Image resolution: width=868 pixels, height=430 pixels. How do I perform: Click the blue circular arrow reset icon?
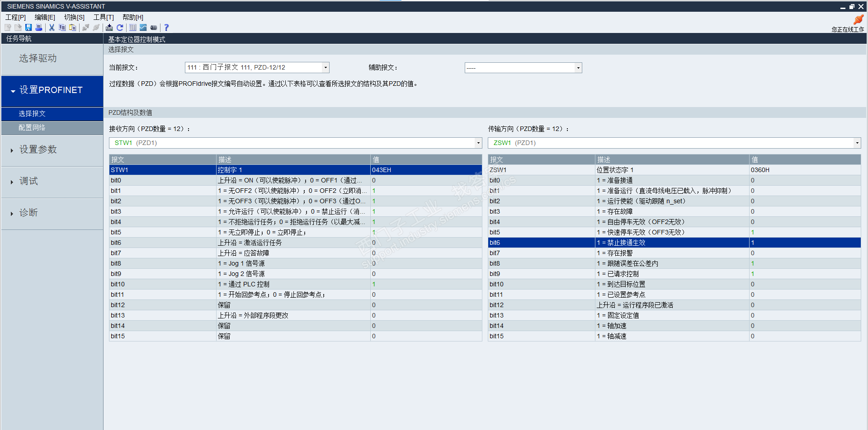coord(120,28)
